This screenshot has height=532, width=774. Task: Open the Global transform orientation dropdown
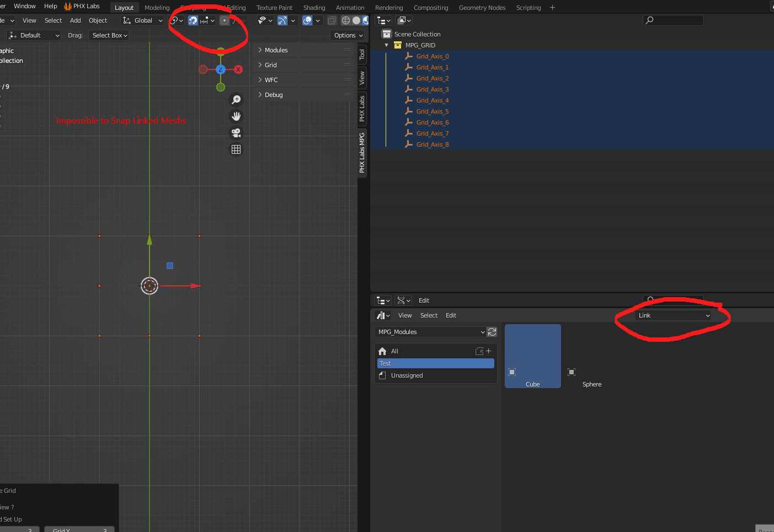click(x=142, y=20)
